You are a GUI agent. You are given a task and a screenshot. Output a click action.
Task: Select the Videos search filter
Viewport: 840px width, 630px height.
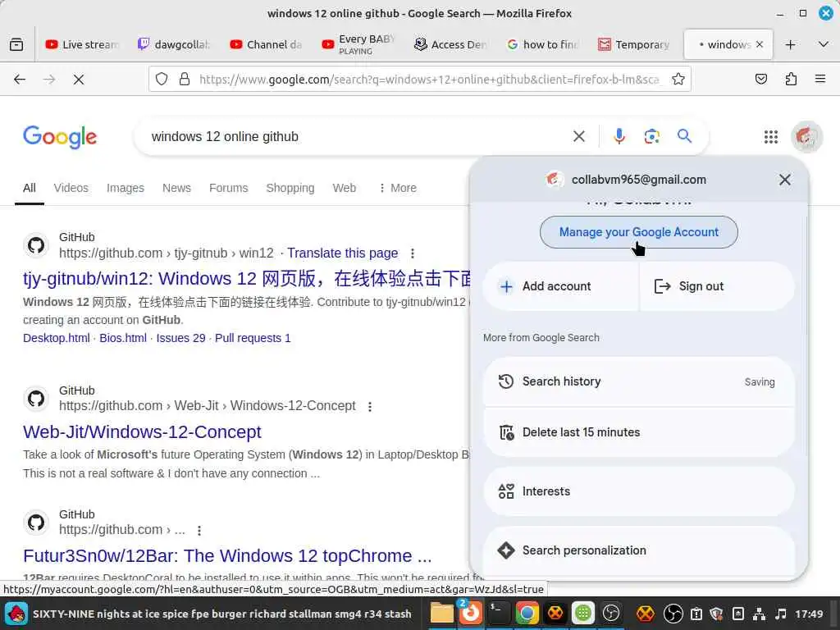click(x=71, y=188)
